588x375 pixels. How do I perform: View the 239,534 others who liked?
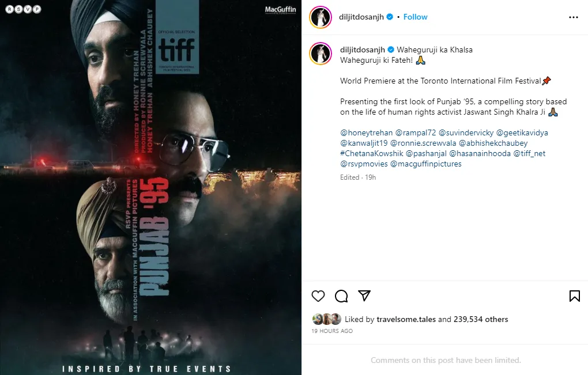(481, 319)
